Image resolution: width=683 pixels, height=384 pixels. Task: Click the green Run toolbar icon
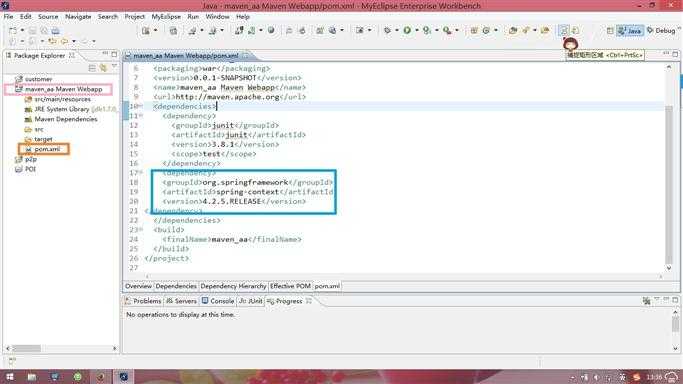407,30
